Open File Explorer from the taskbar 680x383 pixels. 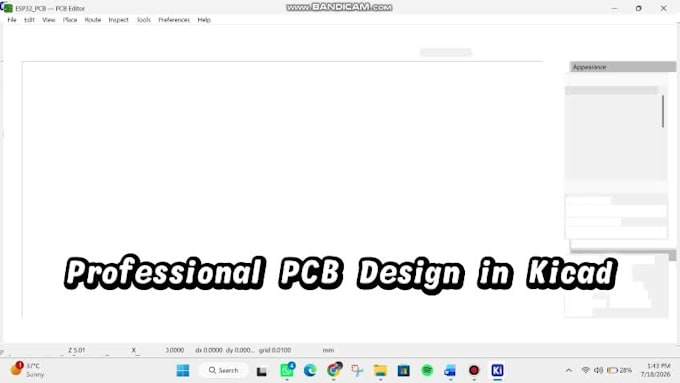380,370
